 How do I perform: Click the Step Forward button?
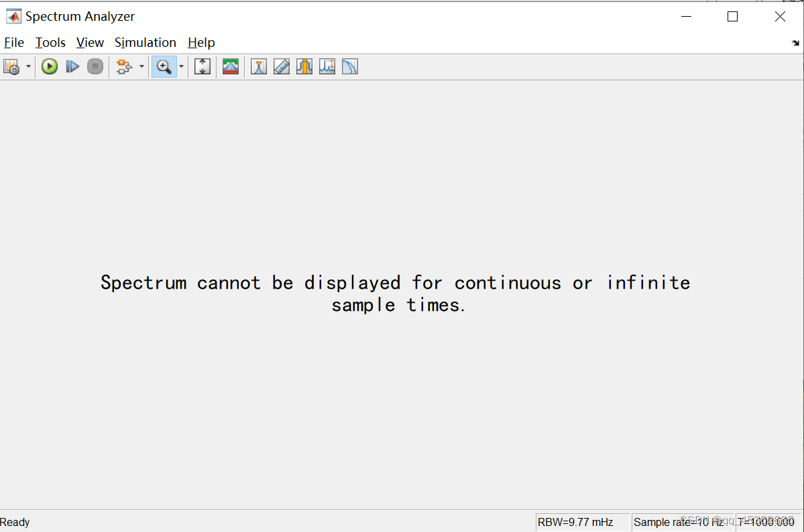(72, 66)
